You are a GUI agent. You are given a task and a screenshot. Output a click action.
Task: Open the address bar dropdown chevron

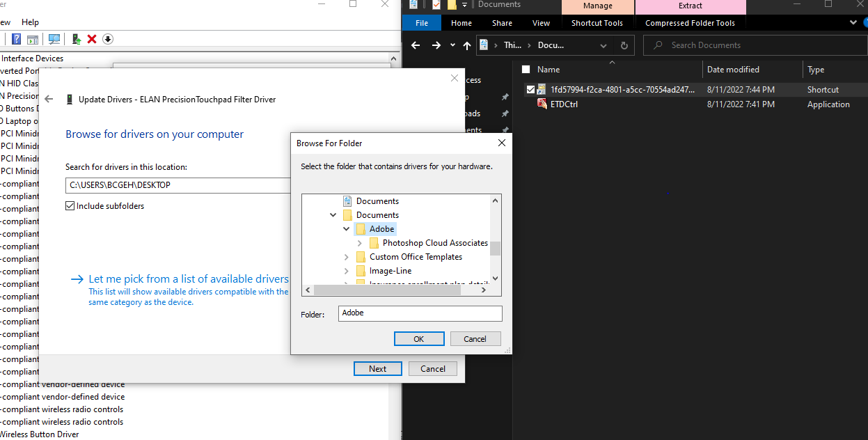tap(603, 45)
